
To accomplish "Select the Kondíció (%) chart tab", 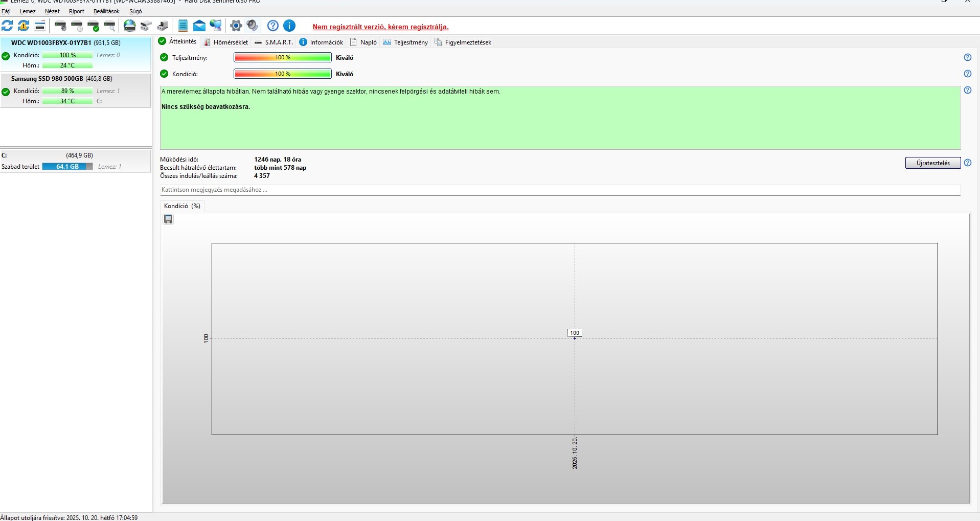I will tap(182, 206).
